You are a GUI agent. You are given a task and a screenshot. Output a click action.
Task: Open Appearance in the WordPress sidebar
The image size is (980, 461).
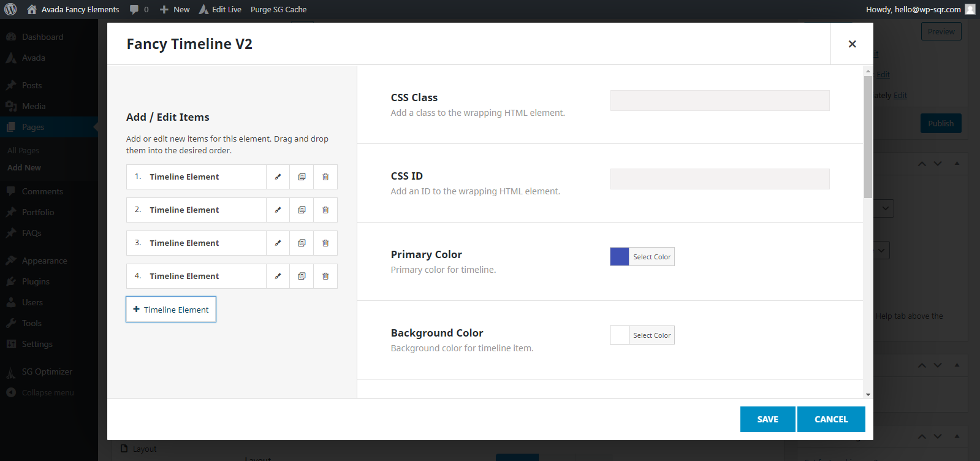pyautogui.click(x=49, y=261)
